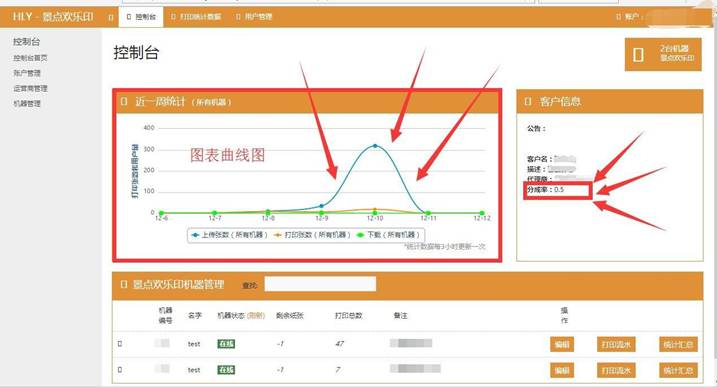Click the 客户信息 panel title
The image size is (717, 388).
click(x=560, y=101)
